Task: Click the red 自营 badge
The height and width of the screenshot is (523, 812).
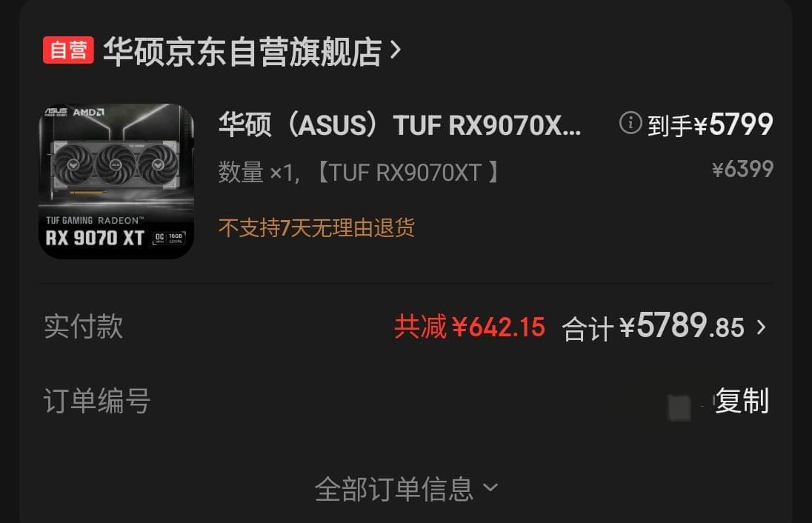Action: pos(68,50)
